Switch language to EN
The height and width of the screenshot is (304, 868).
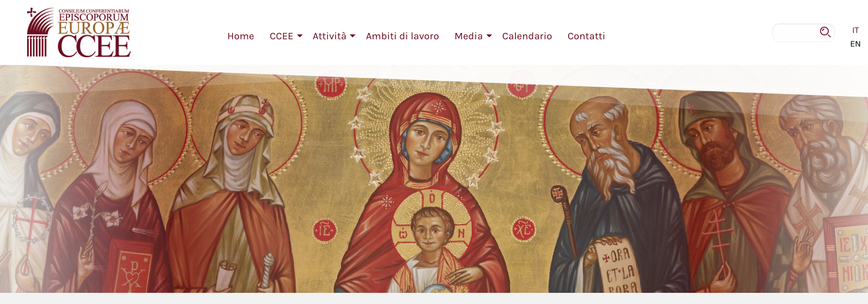[x=855, y=44]
